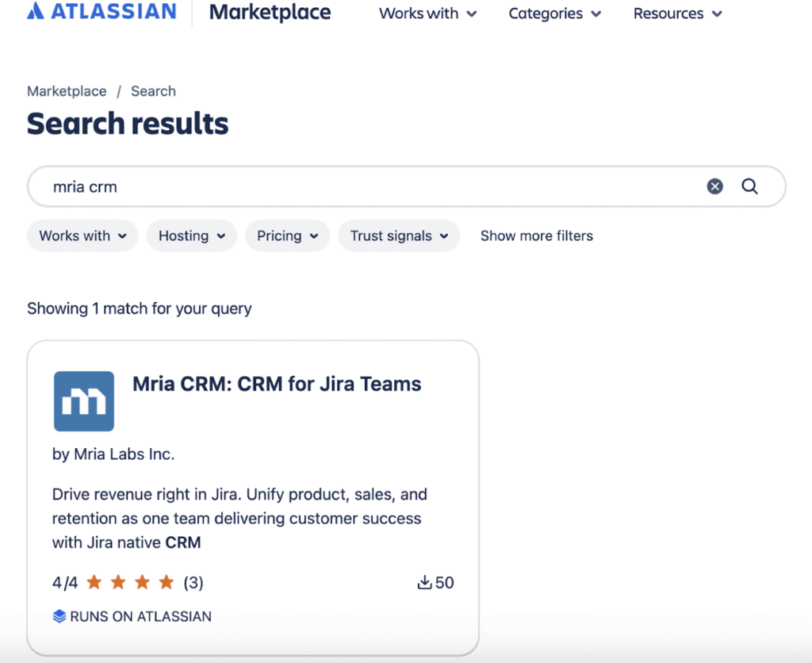
Task: Expand the Hosting filter dropdown
Action: (192, 236)
